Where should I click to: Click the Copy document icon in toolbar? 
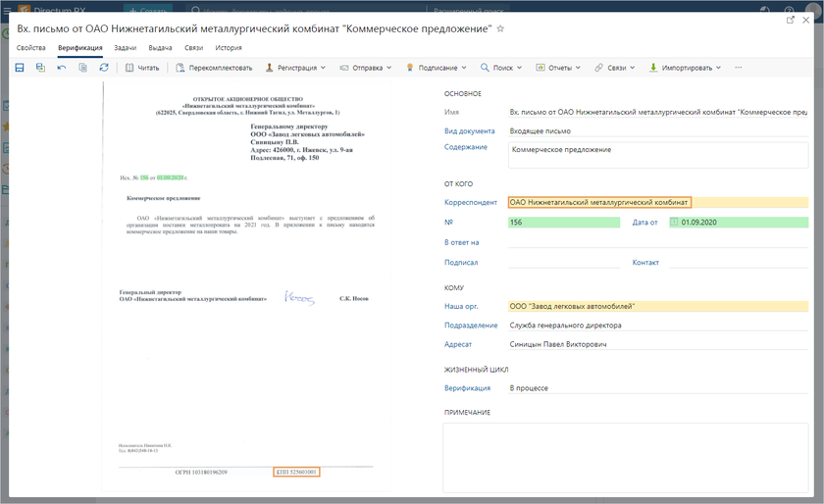pyautogui.click(x=82, y=68)
